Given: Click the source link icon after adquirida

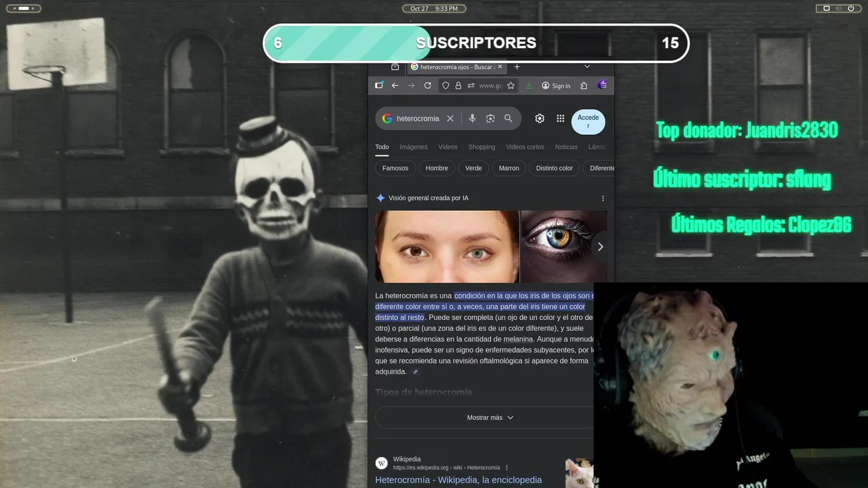Looking at the screenshot, I should (416, 371).
